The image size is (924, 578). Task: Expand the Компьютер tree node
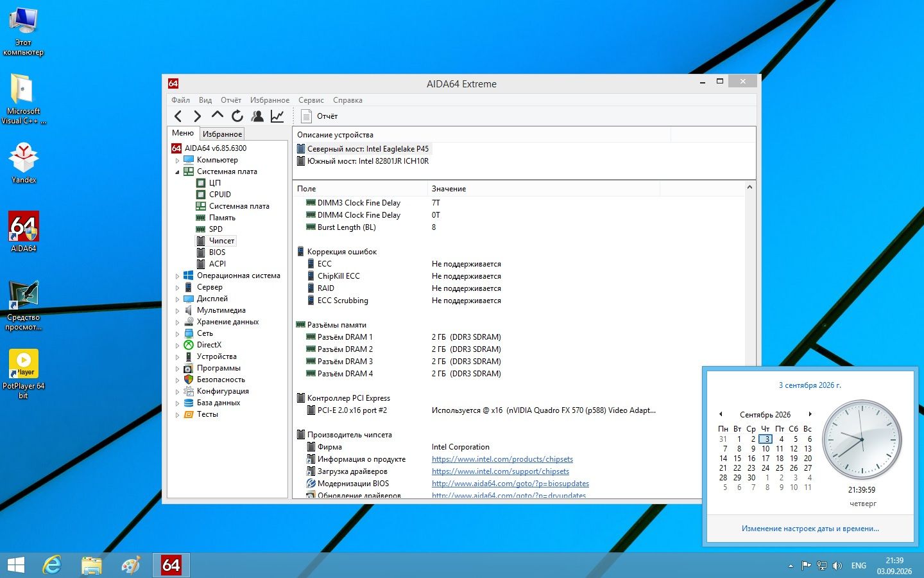178,161
